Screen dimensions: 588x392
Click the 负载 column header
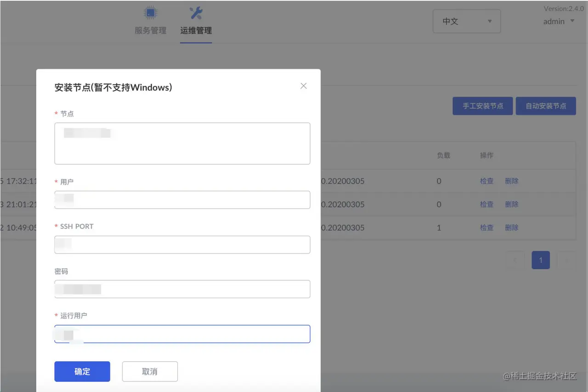coord(443,155)
